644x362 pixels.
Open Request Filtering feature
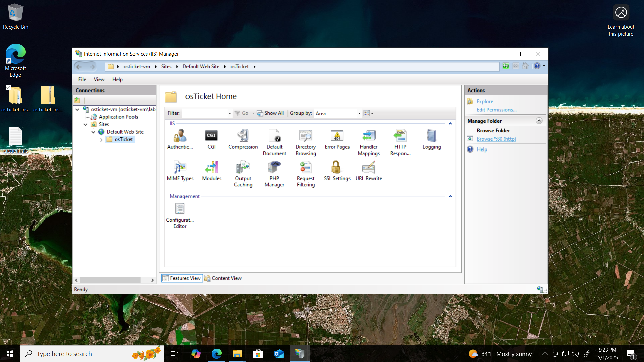pos(306,174)
